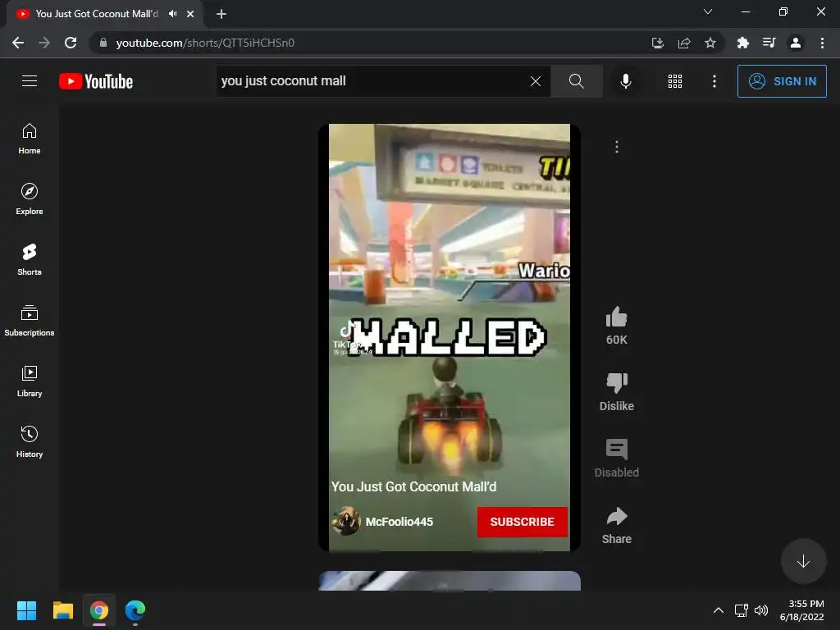
Task: Click the Disabled comments icon
Action: tap(617, 450)
